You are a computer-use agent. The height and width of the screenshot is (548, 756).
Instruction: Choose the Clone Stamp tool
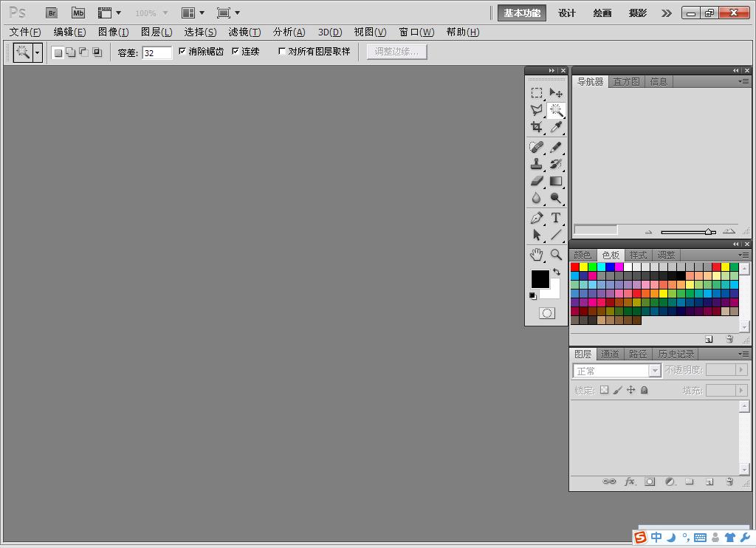click(x=537, y=164)
